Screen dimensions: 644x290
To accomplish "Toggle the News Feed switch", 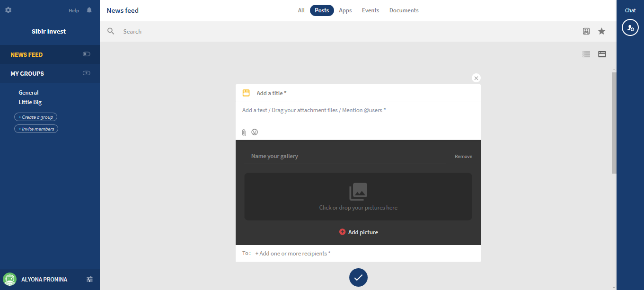I will coord(86,54).
